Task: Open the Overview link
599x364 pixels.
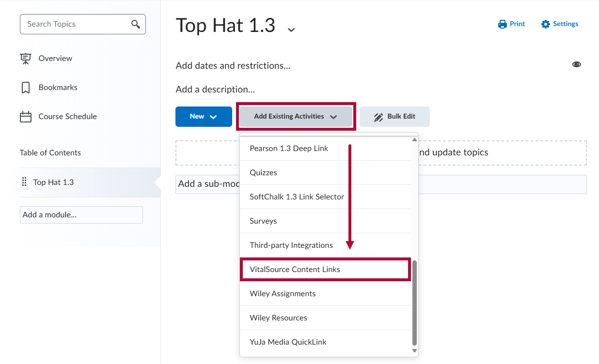Action: click(55, 59)
